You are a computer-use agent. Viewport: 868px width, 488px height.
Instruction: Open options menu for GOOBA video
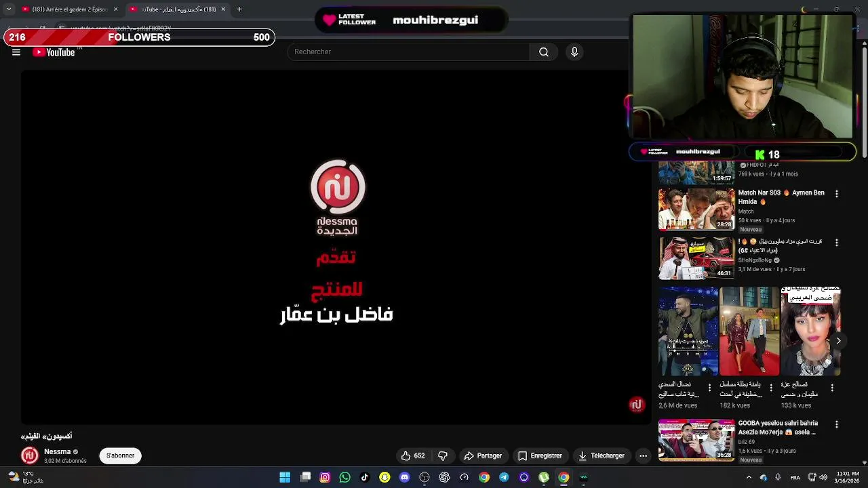pos(836,424)
